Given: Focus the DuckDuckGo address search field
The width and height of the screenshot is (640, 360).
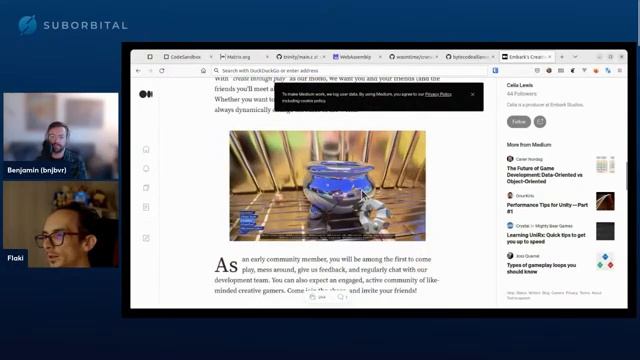Looking at the screenshot, I should [x=351, y=71].
